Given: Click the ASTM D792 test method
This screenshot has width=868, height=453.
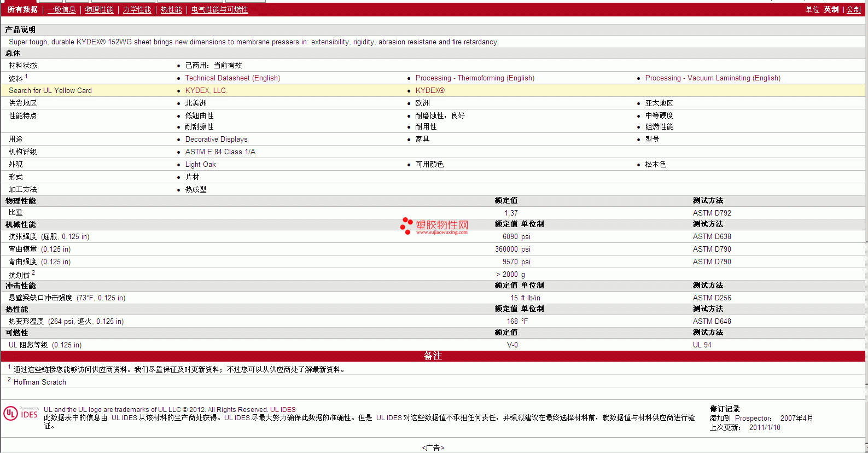Looking at the screenshot, I should [x=712, y=213].
